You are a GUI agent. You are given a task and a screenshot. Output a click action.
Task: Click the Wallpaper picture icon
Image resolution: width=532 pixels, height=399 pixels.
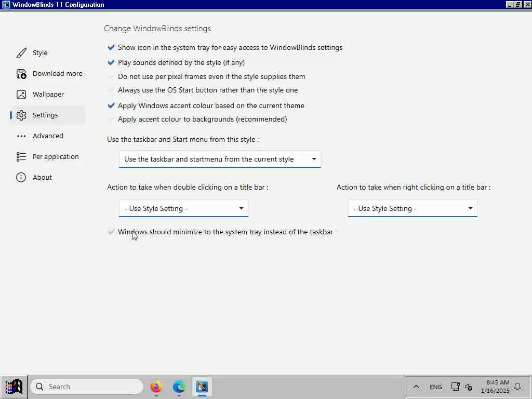[x=21, y=95]
